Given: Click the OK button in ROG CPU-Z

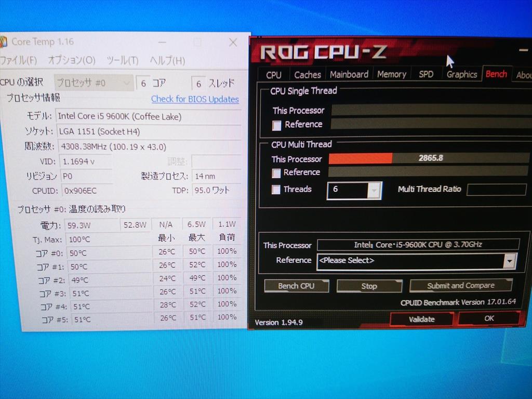Looking at the screenshot, I should pyautogui.click(x=488, y=318).
